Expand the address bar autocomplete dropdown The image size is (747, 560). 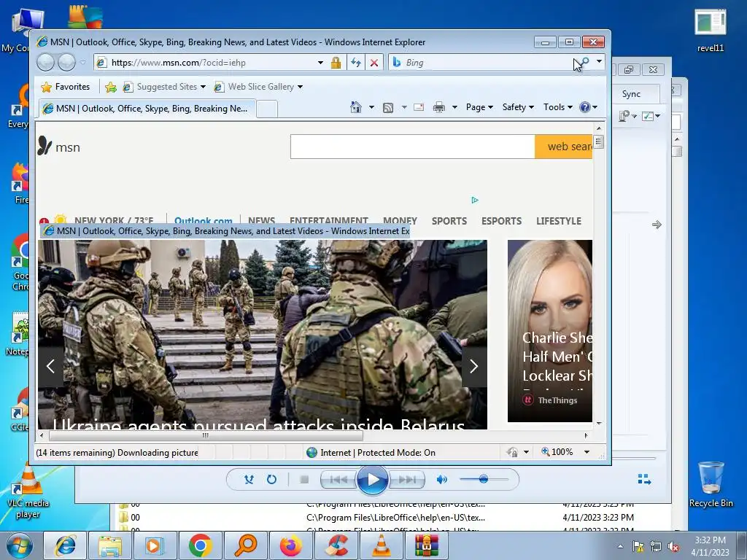click(321, 63)
